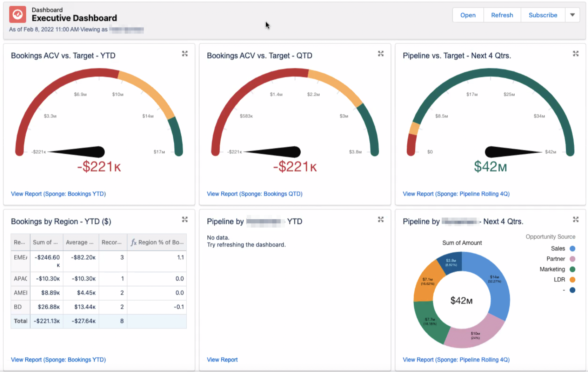Subscribe to the dashboard
Viewport: 588px width, 372px height.
pos(542,15)
